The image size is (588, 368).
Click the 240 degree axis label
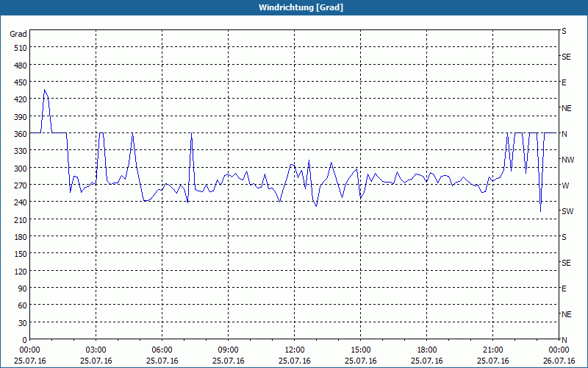click(21, 203)
